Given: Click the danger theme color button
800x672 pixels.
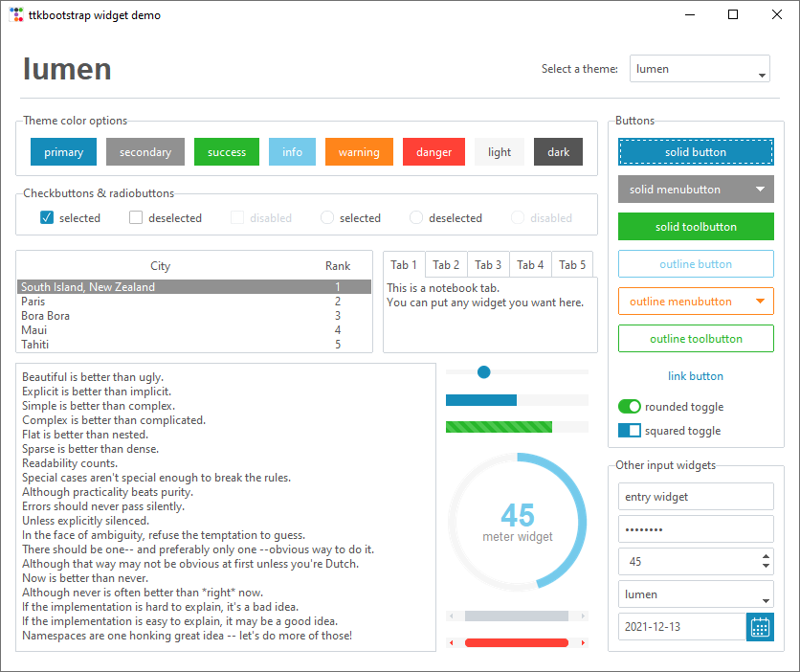Looking at the screenshot, I should point(433,151).
